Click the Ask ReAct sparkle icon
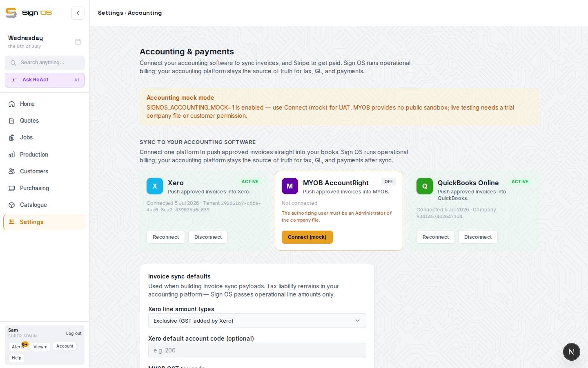This screenshot has width=588, height=368. pos(14,80)
